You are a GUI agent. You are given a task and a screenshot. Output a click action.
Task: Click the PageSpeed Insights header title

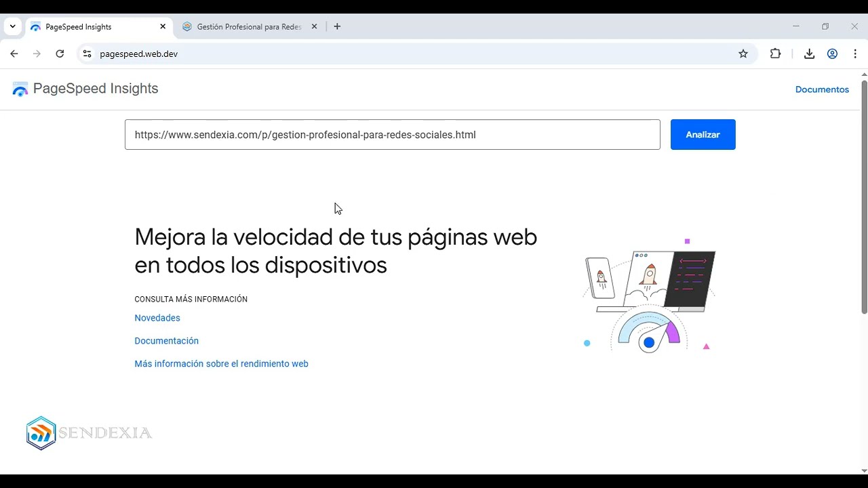coord(96,89)
